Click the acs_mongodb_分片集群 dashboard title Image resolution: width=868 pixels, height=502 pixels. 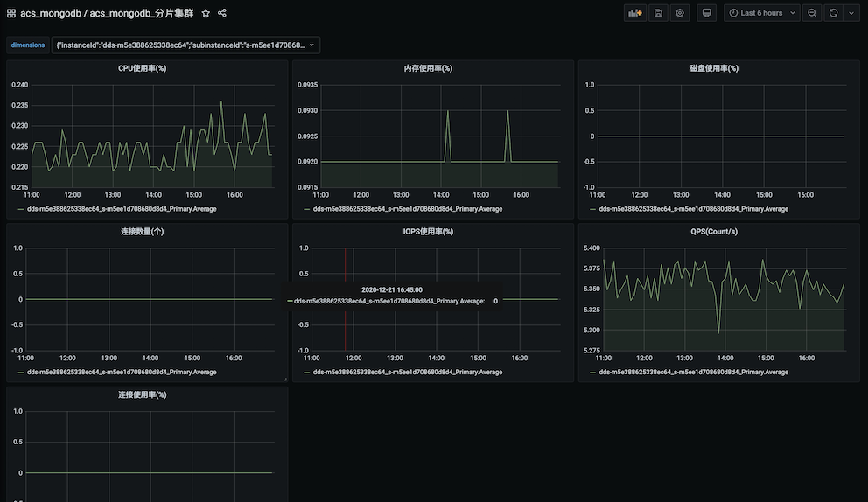(141, 13)
